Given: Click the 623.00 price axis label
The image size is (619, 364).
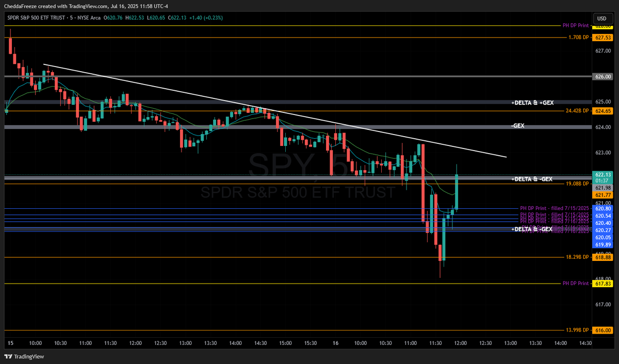Looking at the screenshot, I should click(x=602, y=152).
